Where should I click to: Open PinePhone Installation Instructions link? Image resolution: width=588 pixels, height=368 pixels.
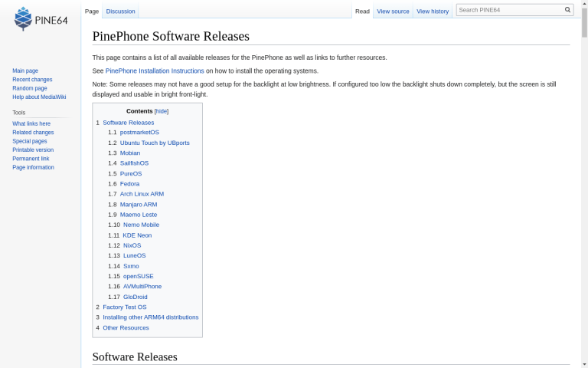(x=155, y=71)
